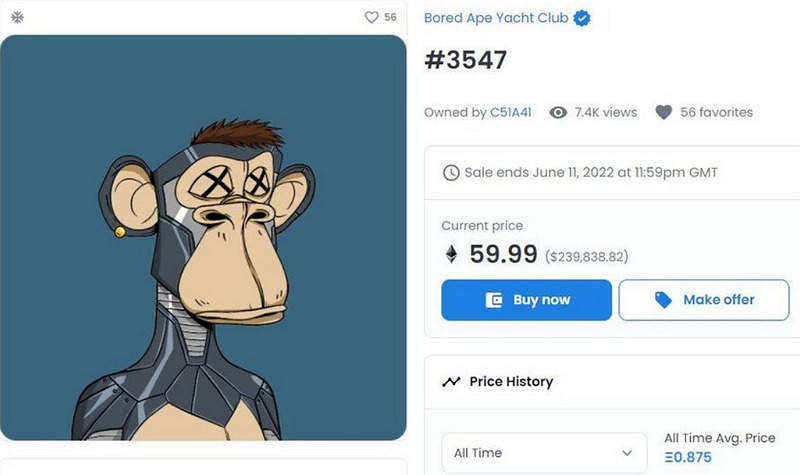Open the Bored Ape NFT image

[203, 238]
